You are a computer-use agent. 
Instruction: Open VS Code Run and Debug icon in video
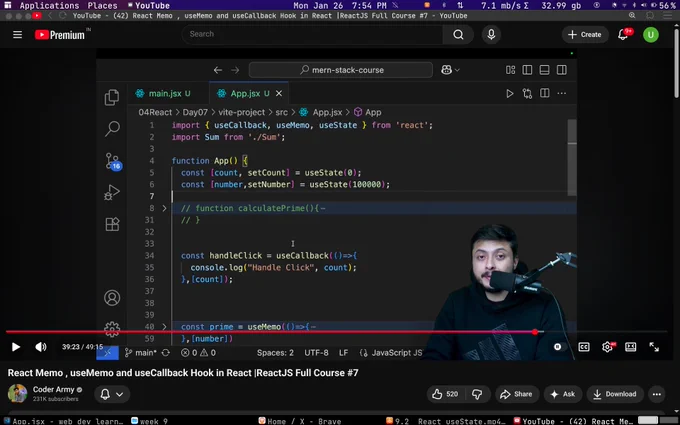[x=111, y=192]
